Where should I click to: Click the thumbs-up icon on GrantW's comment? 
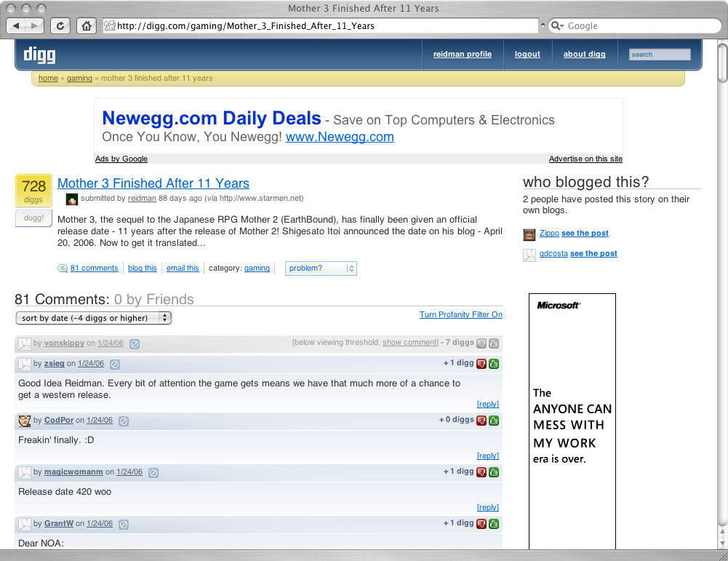[495, 524]
